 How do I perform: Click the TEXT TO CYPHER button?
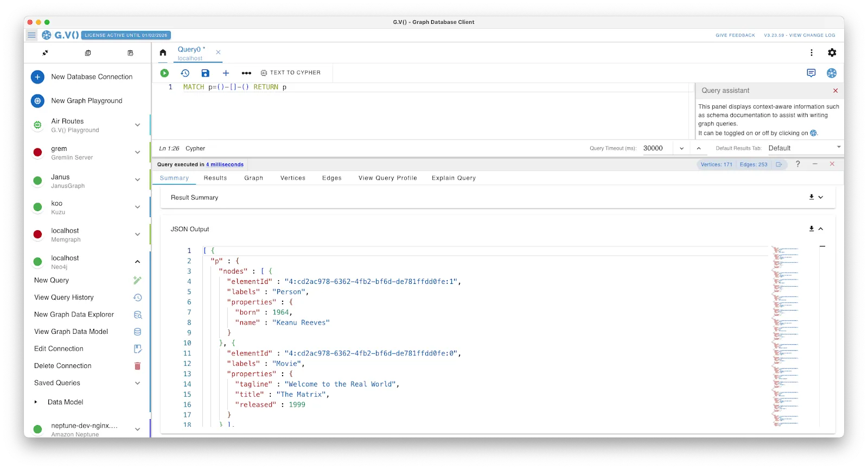click(x=291, y=73)
